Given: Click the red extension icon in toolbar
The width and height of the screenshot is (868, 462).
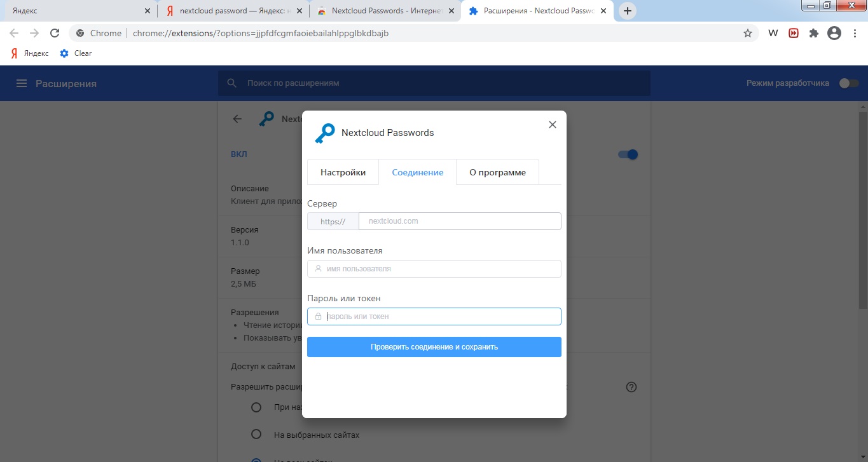Looking at the screenshot, I should tap(793, 32).
